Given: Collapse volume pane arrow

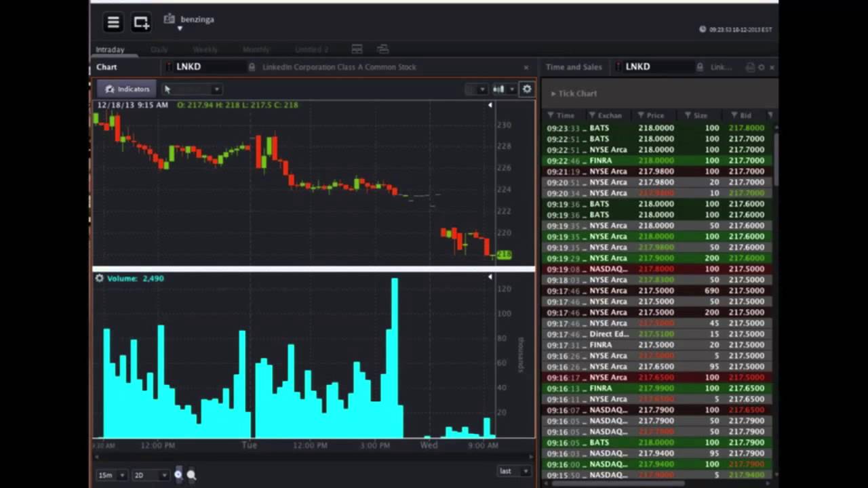Looking at the screenshot, I should pyautogui.click(x=490, y=277).
